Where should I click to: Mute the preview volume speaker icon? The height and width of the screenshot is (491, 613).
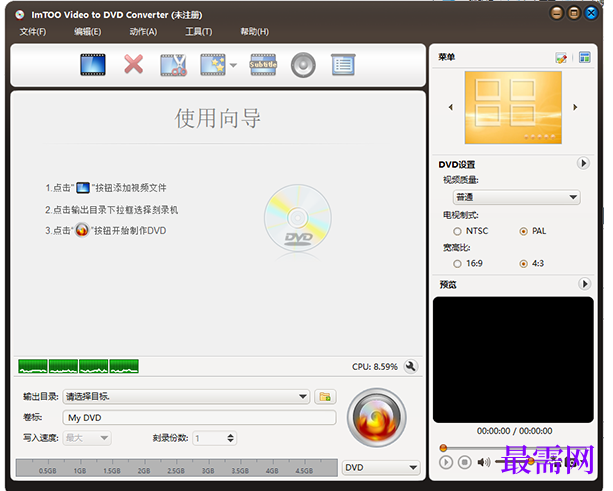coord(484,462)
